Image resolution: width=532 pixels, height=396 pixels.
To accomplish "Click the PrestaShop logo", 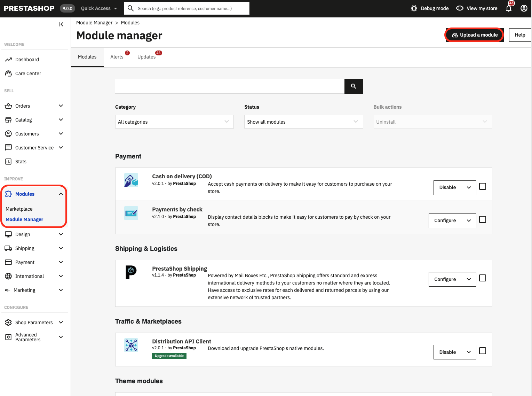I will click(29, 8).
